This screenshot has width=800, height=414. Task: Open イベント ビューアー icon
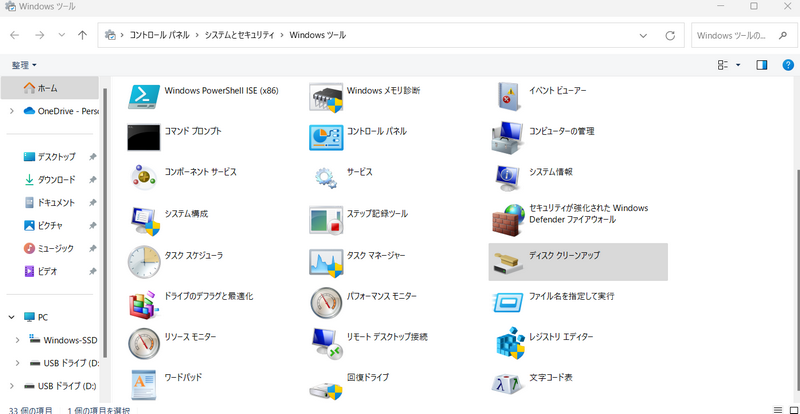tap(508, 96)
